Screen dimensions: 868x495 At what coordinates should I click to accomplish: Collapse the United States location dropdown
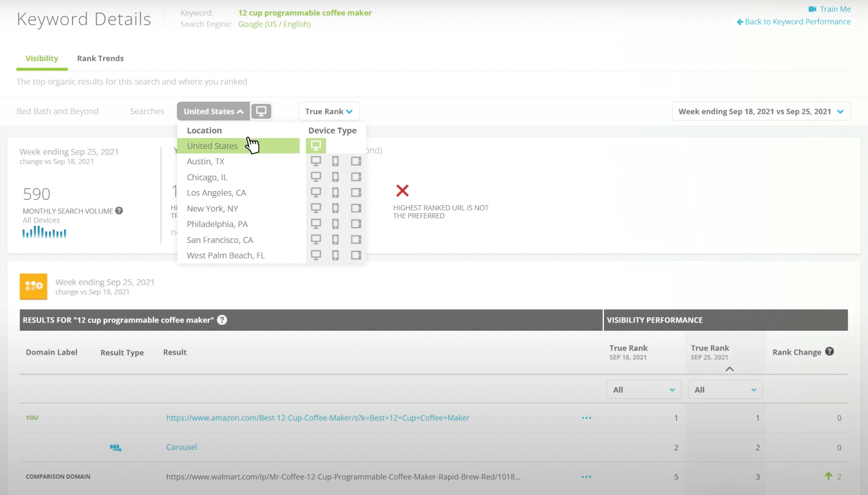pos(213,111)
